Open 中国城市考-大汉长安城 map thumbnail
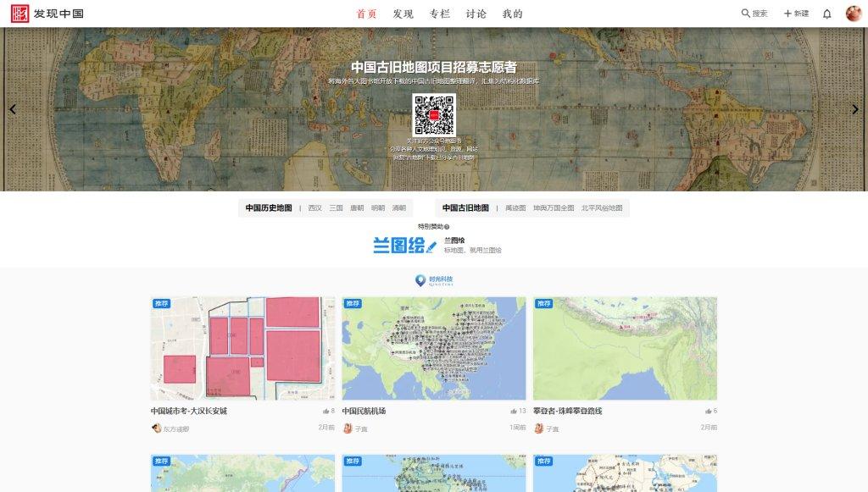 click(x=242, y=348)
